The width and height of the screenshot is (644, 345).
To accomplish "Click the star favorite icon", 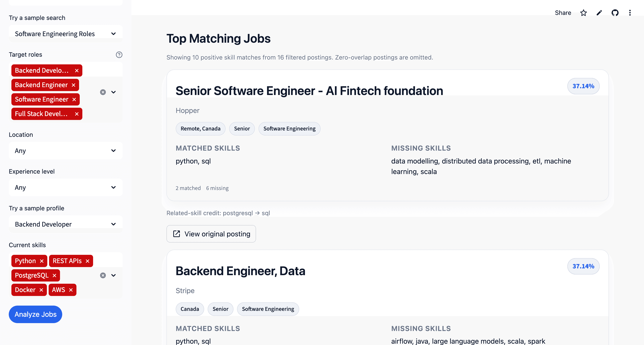I will [584, 13].
